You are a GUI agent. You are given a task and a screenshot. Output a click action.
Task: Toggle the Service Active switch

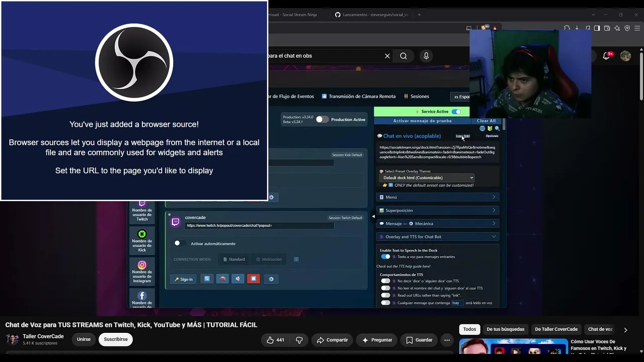click(x=456, y=112)
